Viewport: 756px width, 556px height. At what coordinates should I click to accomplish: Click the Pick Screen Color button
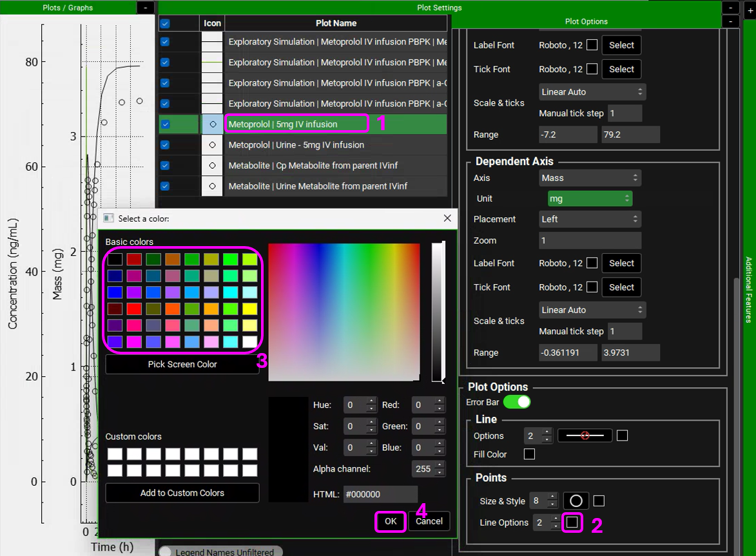click(182, 364)
